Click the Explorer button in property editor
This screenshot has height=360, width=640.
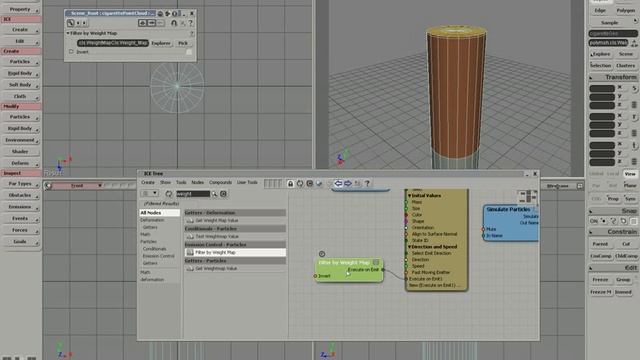click(x=161, y=43)
